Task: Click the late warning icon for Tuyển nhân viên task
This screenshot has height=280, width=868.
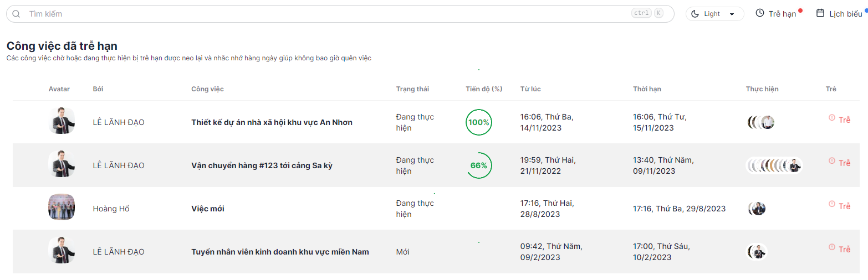Action: [x=831, y=247]
